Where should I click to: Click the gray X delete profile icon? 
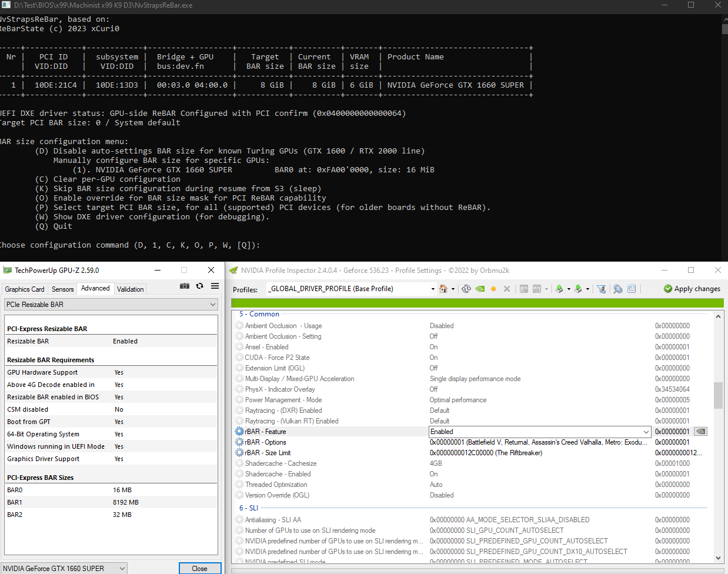click(x=507, y=289)
